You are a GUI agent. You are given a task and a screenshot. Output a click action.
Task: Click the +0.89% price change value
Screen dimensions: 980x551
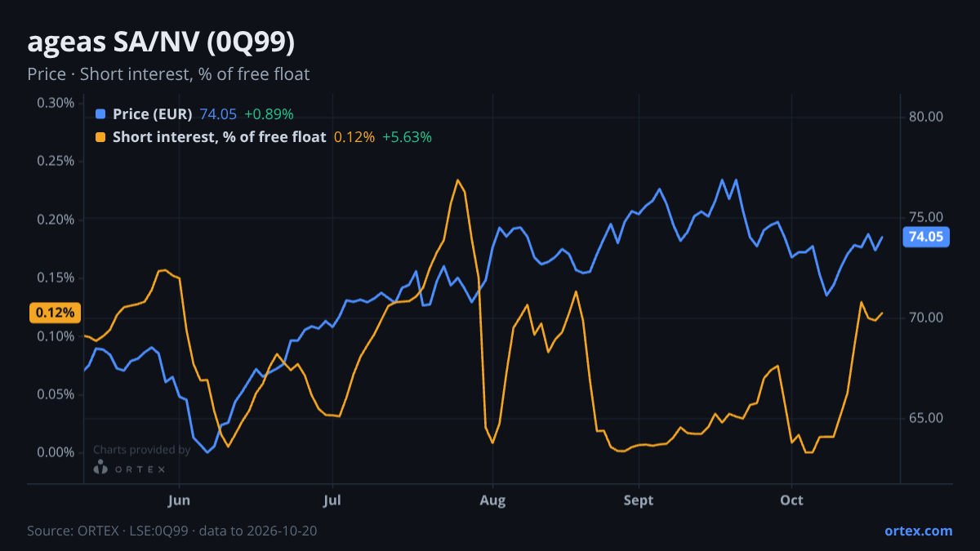269,114
